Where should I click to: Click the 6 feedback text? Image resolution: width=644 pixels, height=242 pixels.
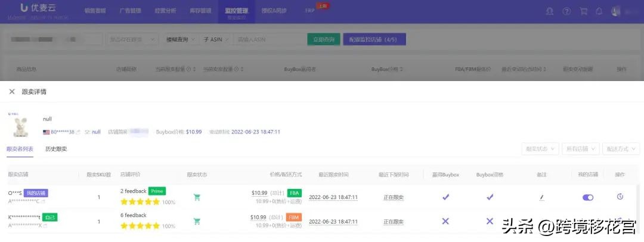(x=133, y=215)
